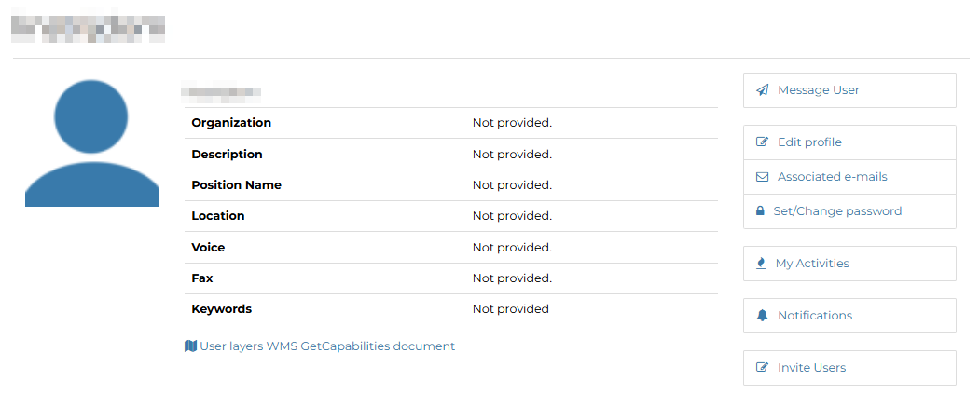The height and width of the screenshot is (407, 980).
Task: Click the lock icon for Set/Change password
Action: (760, 211)
